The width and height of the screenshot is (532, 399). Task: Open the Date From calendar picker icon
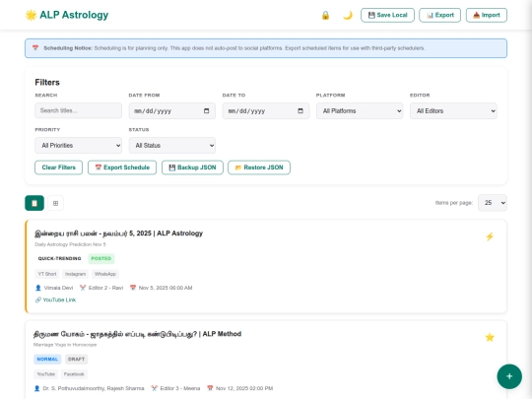206,111
